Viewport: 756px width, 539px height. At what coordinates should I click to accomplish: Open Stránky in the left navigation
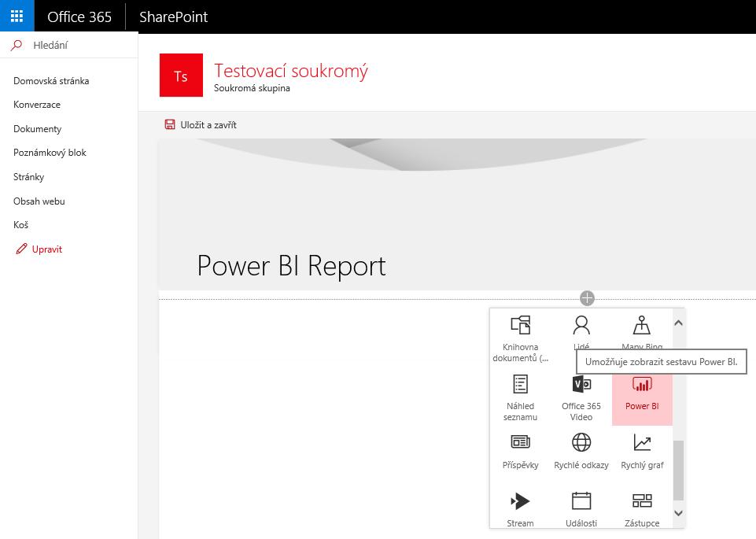click(28, 177)
